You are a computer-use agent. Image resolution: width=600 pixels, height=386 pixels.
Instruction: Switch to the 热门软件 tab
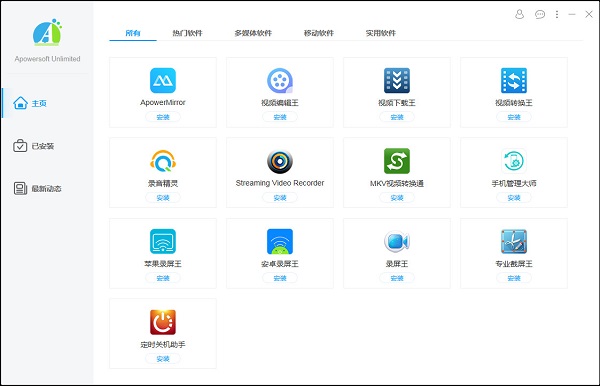(187, 33)
